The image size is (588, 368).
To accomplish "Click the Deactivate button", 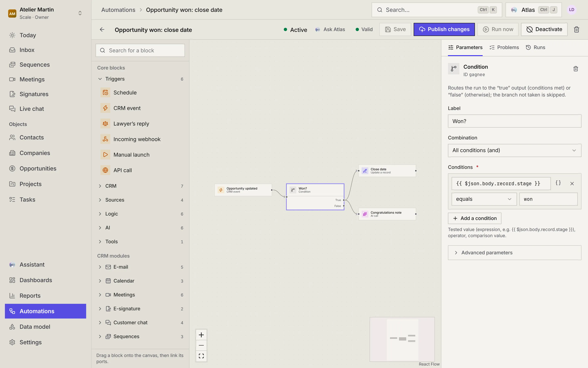I will click(544, 29).
